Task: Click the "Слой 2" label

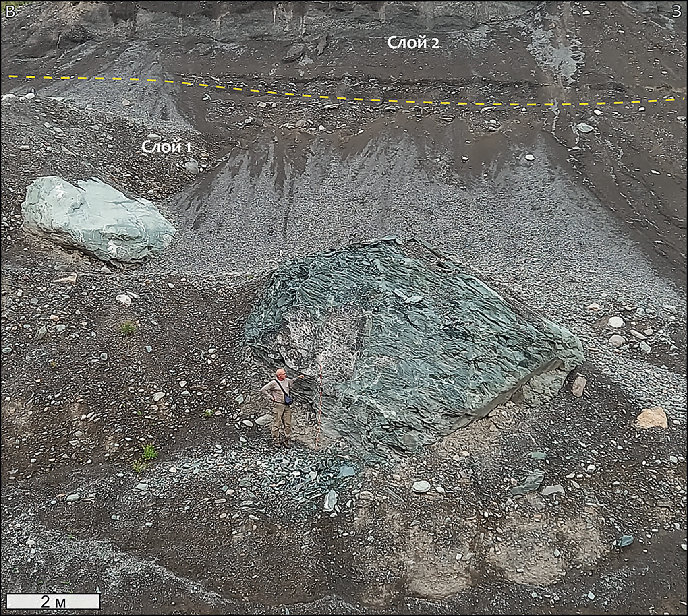Action: click(x=413, y=43)
